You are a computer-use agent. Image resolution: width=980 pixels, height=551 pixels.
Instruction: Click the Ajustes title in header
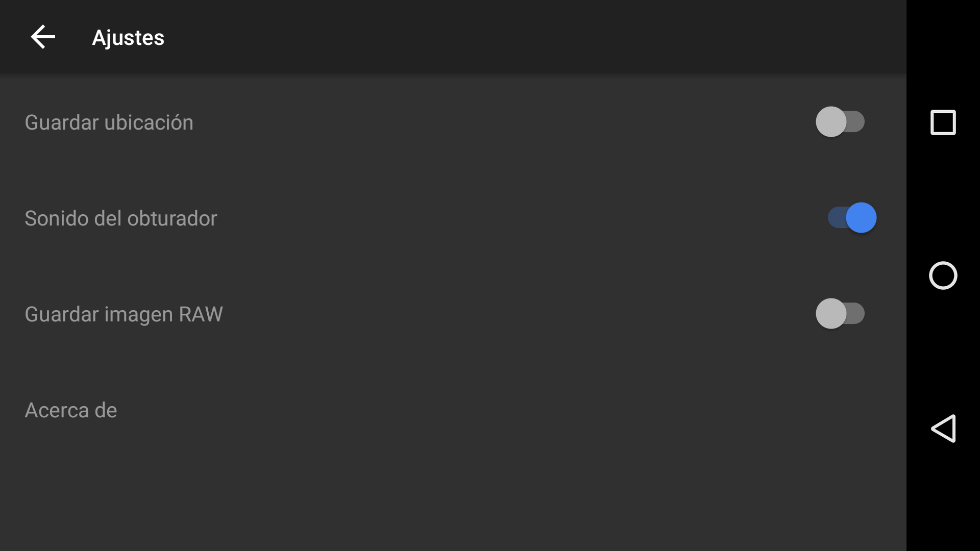pyautogui.click(x=128, y=38)
